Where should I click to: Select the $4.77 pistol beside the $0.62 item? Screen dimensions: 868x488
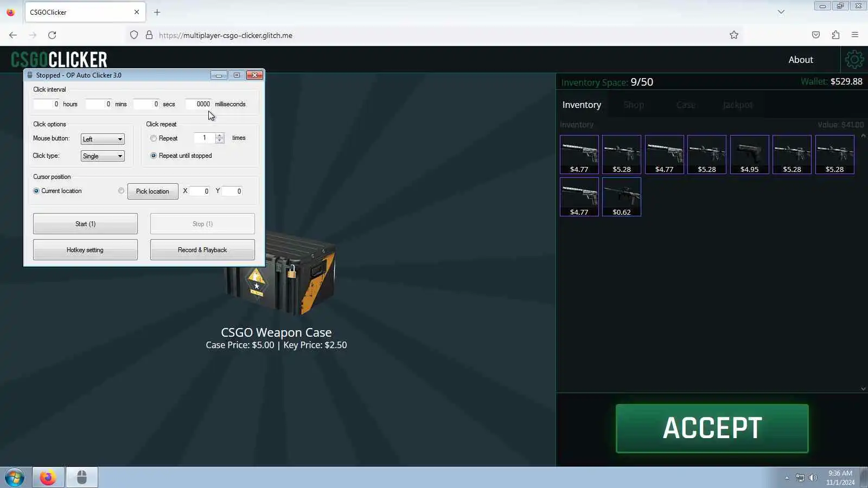(579, 197)
